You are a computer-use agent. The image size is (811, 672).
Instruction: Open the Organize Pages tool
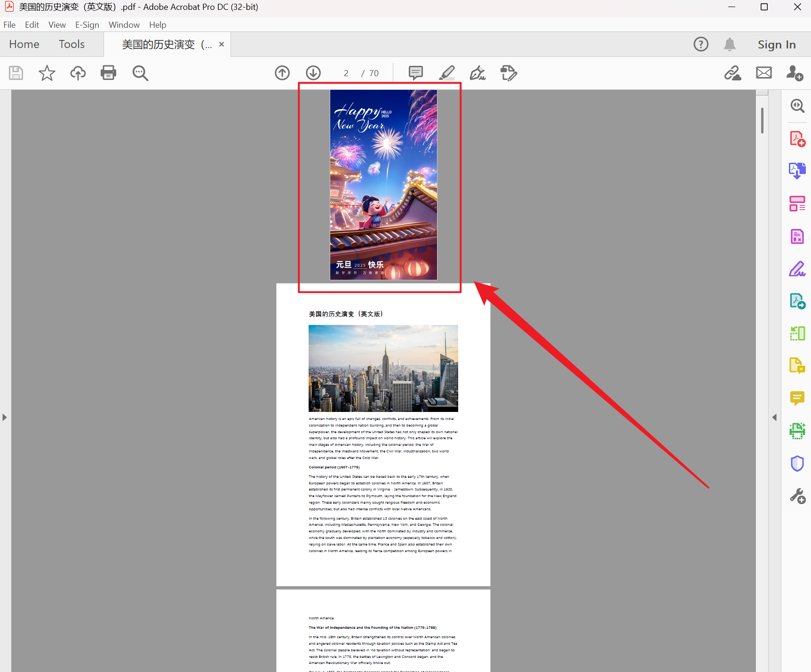pyautogui.click(x=797, y=204)
